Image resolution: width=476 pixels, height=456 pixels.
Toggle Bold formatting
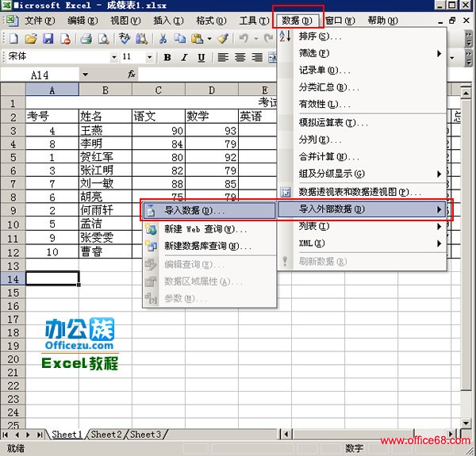pyautogui.click(x=167, y=57)
